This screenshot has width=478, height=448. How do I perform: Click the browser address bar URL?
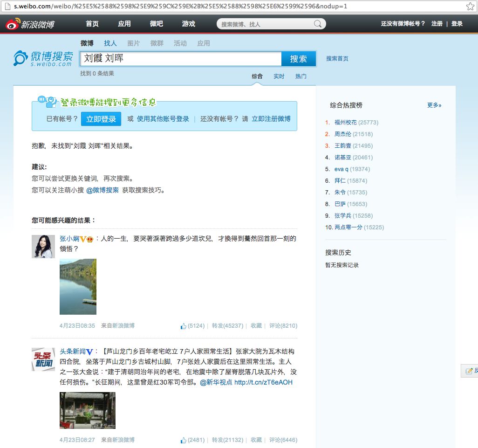(x=180, y=6)
